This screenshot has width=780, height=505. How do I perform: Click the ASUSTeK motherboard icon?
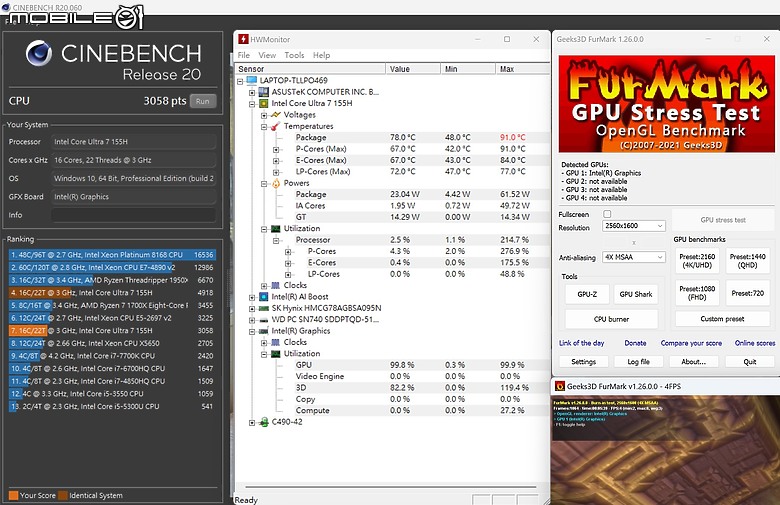pos(264,92)
